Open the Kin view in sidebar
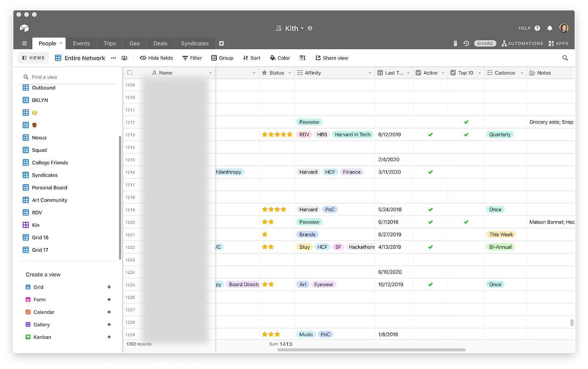This screenshot has width=588, height=369. pyautogui.click(x=36, y=225)
